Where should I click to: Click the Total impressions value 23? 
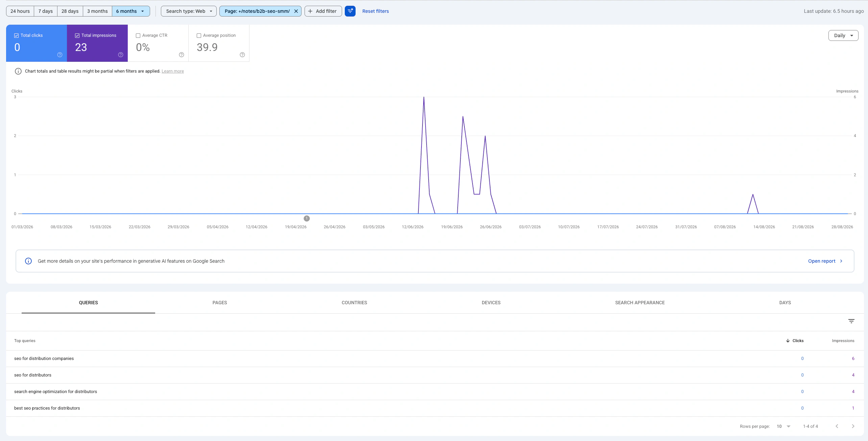click(x=81, y=47)
